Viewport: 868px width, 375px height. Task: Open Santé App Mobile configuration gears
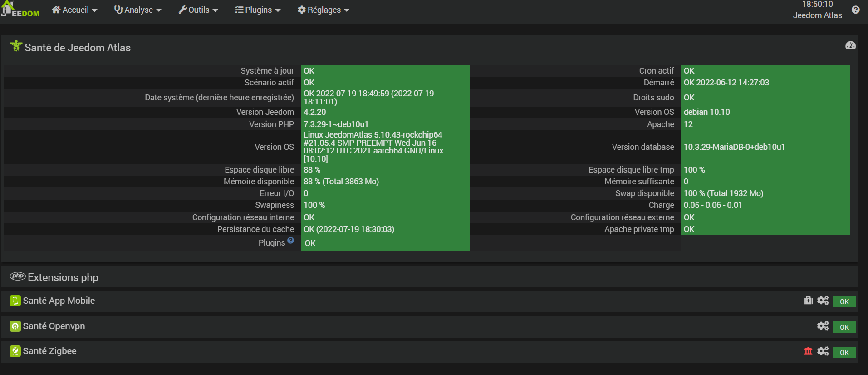coord(823,301)
